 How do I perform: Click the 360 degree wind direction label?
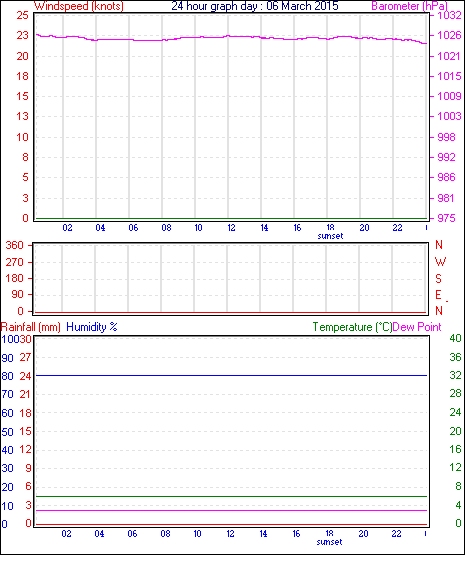pos(14,245)
